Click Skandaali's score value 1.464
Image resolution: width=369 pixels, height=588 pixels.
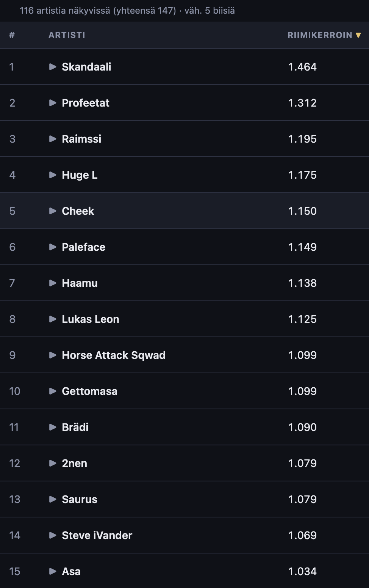[302, 67]
